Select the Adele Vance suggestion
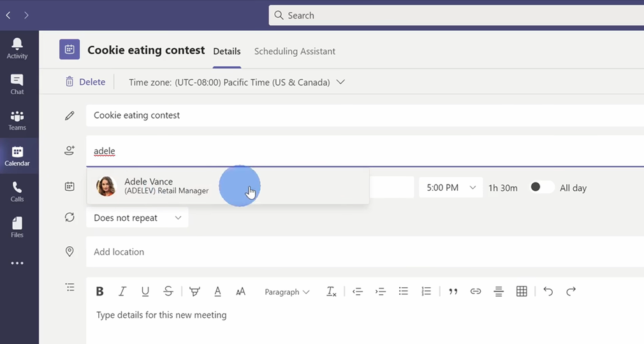 click(228, 186)
